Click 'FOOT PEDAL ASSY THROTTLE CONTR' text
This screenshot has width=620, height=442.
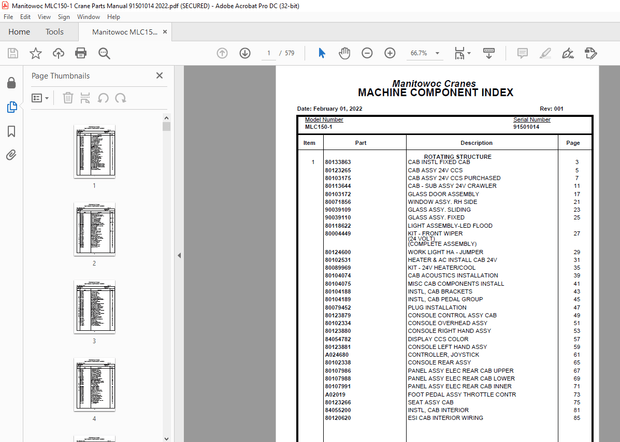[x=462, y=395]
